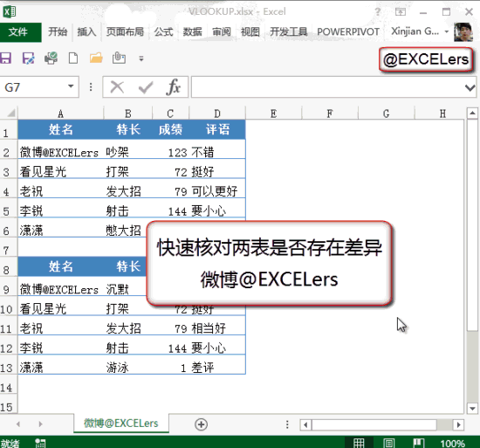Open Customize Quick Access Toolbar dropdown
The width and height of the screenshot is (480, 448).
click(x=141, y=59)
